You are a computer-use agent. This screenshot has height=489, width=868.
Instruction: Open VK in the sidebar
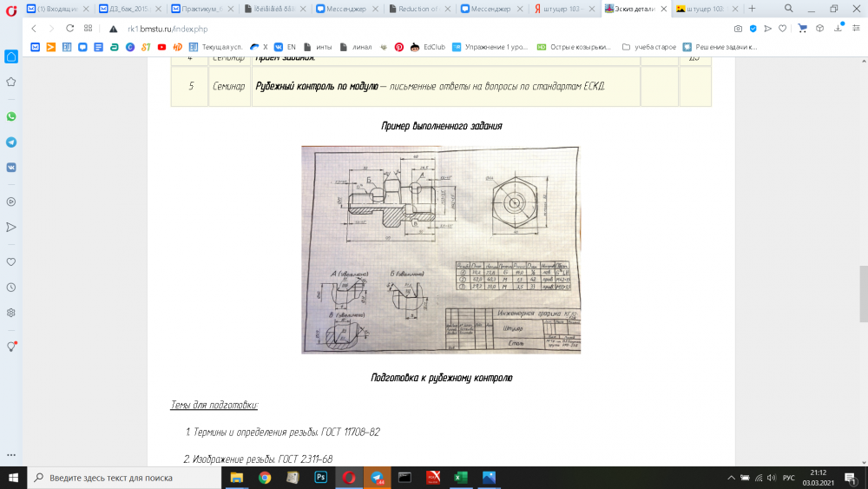pyautogui.click(x=11, y=168)
